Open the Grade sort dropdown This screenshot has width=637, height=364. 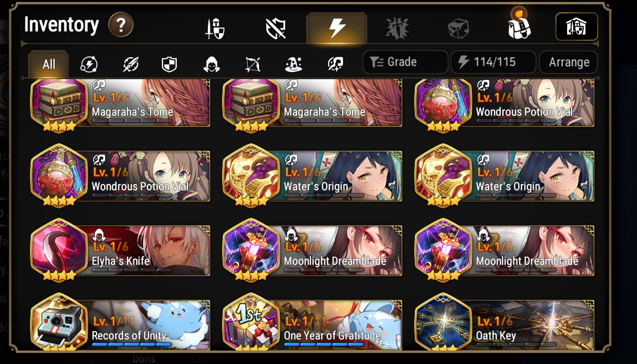point(405,62)
